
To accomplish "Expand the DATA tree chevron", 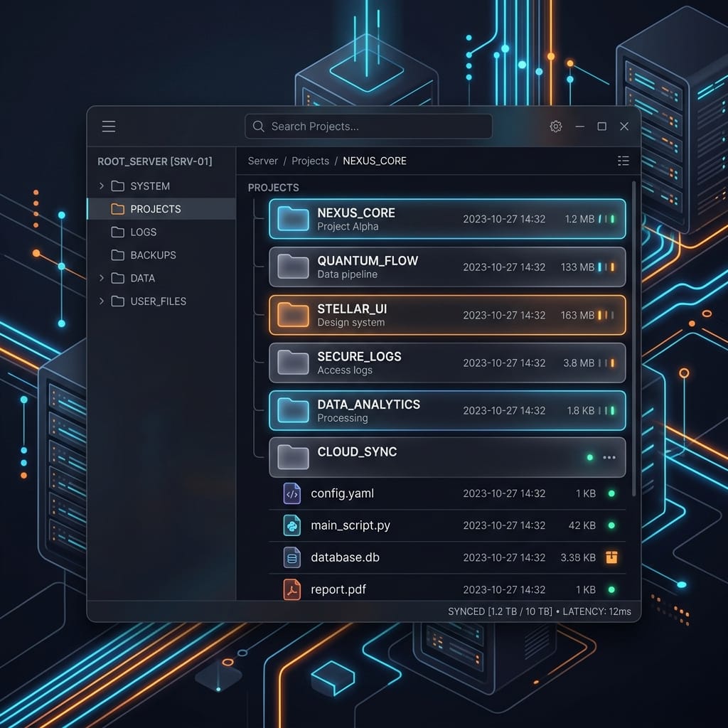I will tap(102, 278).
